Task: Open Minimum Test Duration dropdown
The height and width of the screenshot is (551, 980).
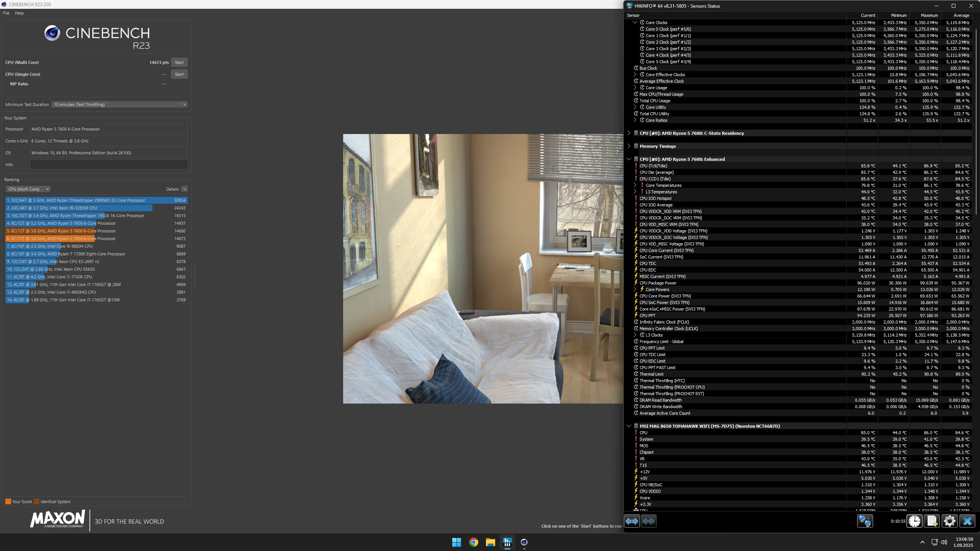Action: pyautogui.click(x=119, y=104)
